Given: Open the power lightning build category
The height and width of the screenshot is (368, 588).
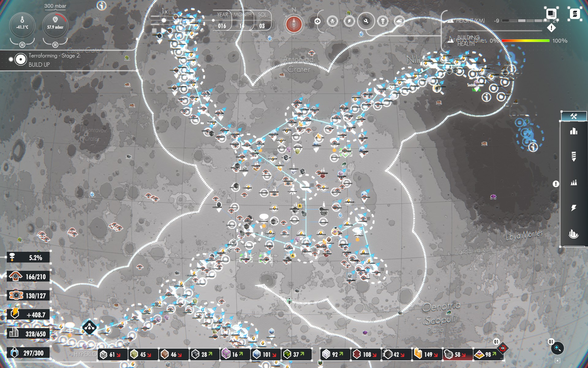Looking at the screenshot, I should click(574, 208).
